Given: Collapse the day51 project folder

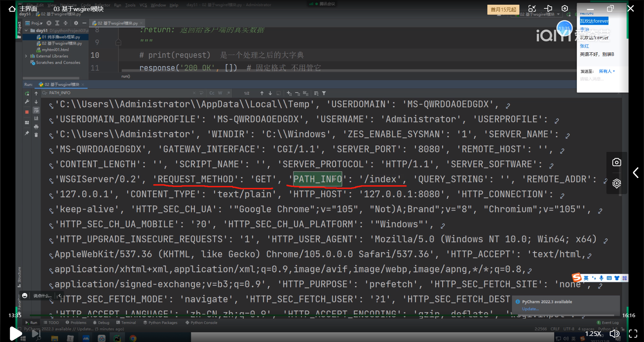Looking at the screenshot, I should point(26,31).
